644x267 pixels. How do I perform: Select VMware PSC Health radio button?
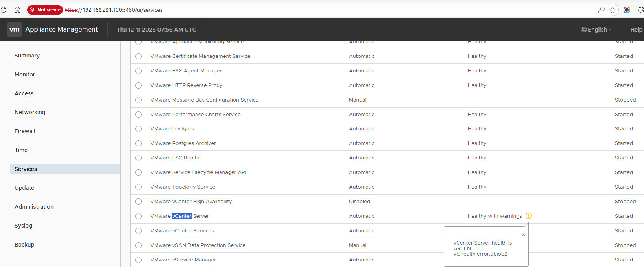coord(138,158)
